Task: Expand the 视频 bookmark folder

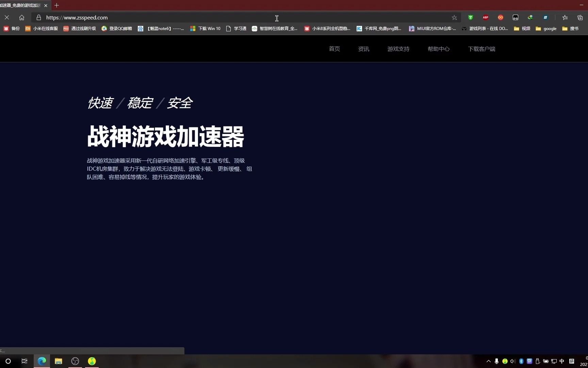Action: click(x=522, y=29)
